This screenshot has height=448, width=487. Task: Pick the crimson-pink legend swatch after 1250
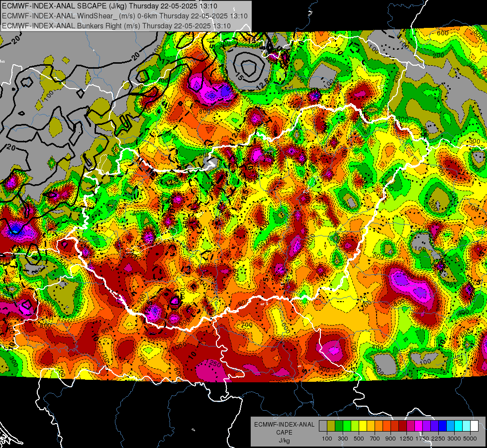point(410,426)
